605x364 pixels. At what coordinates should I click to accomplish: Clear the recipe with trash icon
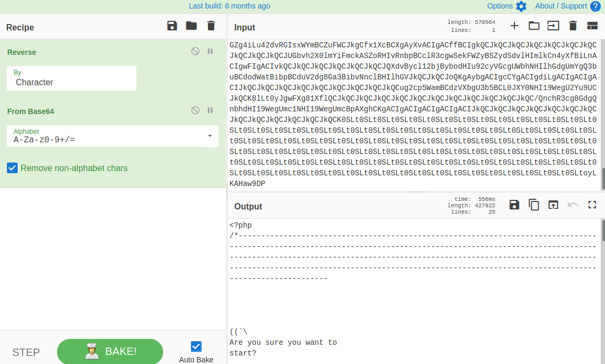[x=211, y=26]
